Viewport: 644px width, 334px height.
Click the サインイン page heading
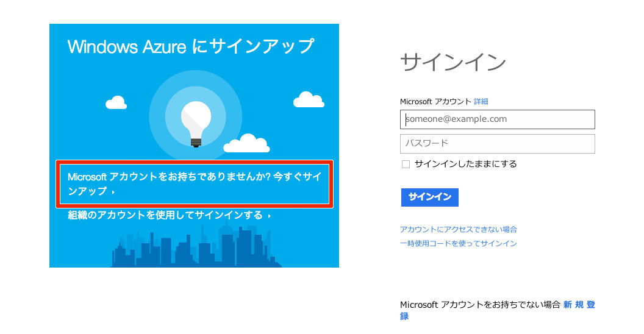click(453, 62)
